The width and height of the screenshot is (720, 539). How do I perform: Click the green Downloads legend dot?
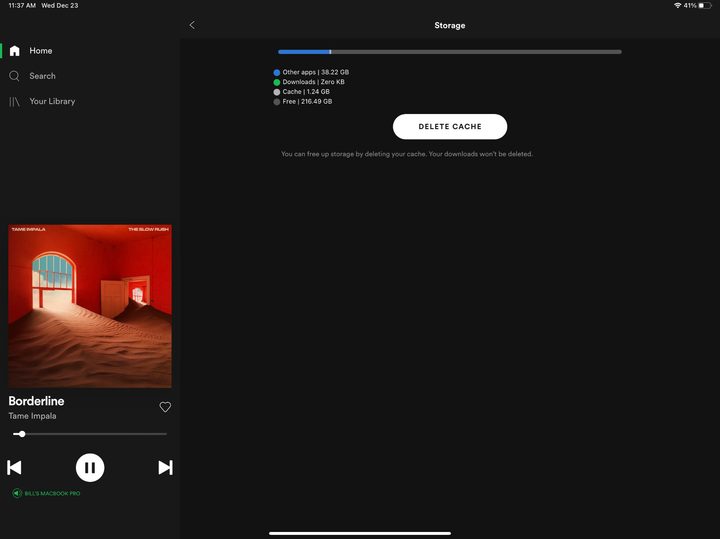pos(277,82)
